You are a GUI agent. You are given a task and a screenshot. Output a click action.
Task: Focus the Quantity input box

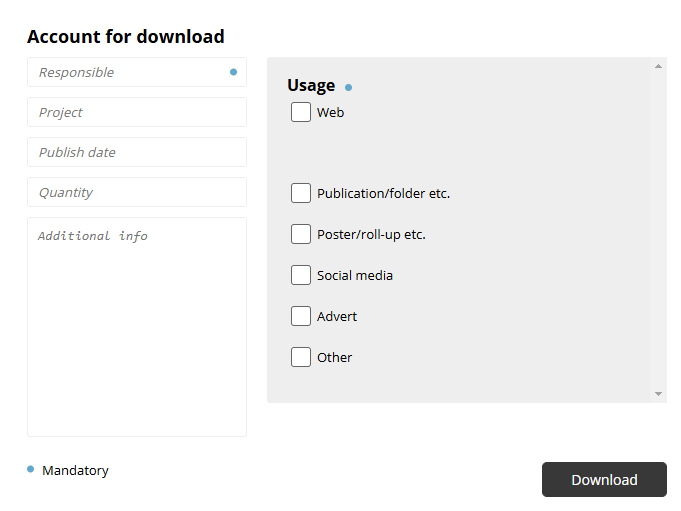click(x=137, y=192)
